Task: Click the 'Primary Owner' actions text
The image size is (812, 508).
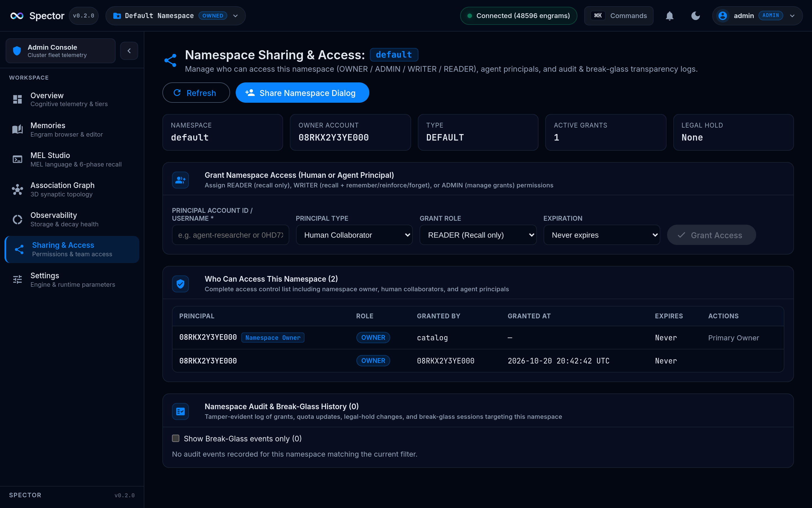Action: click(734, 338)
